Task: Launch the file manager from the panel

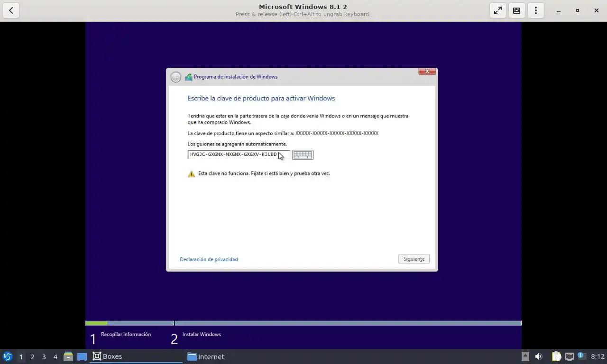Action: [68, 356]
